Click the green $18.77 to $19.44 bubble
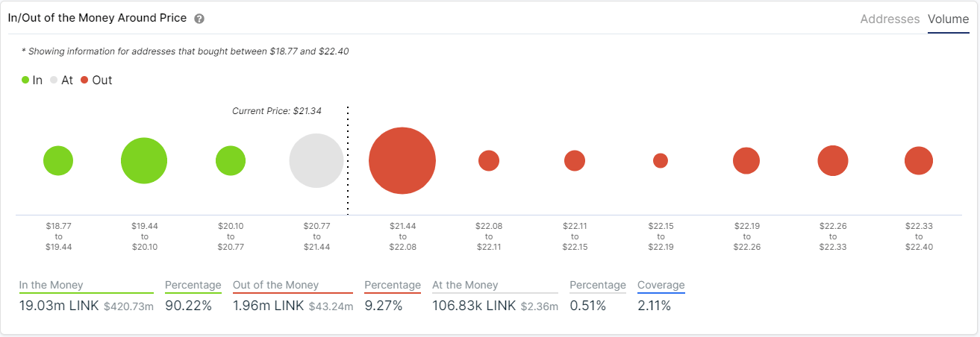 pyautogui.click(x=58, y=160)
